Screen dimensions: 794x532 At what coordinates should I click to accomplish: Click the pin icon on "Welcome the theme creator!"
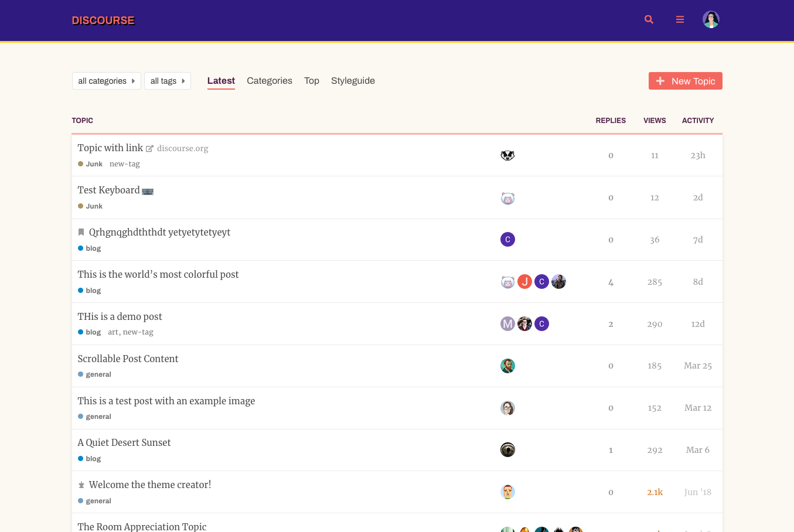[80, 485]
